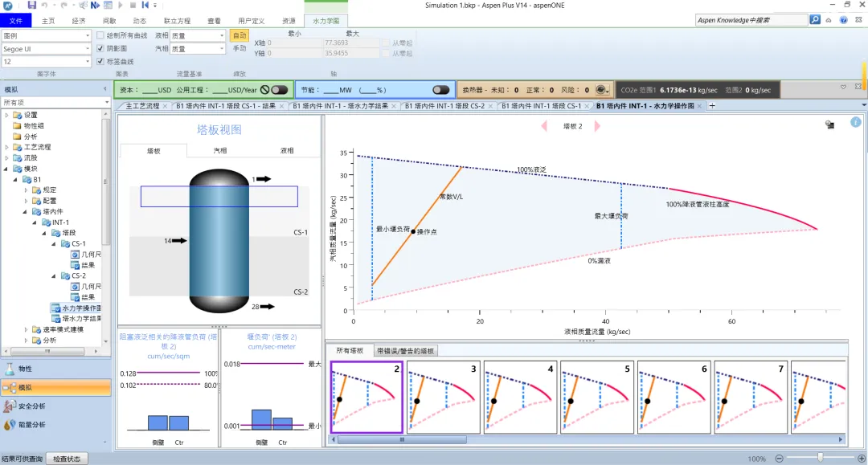868x465 pixels.
Task: Click the 手动 manual scaling button
Action: click(240, 49)
